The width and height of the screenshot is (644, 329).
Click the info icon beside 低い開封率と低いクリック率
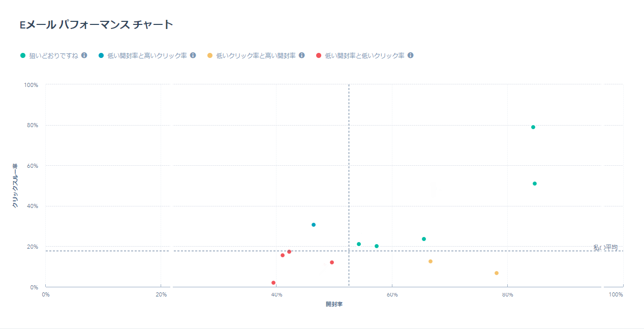coord(411,55)
